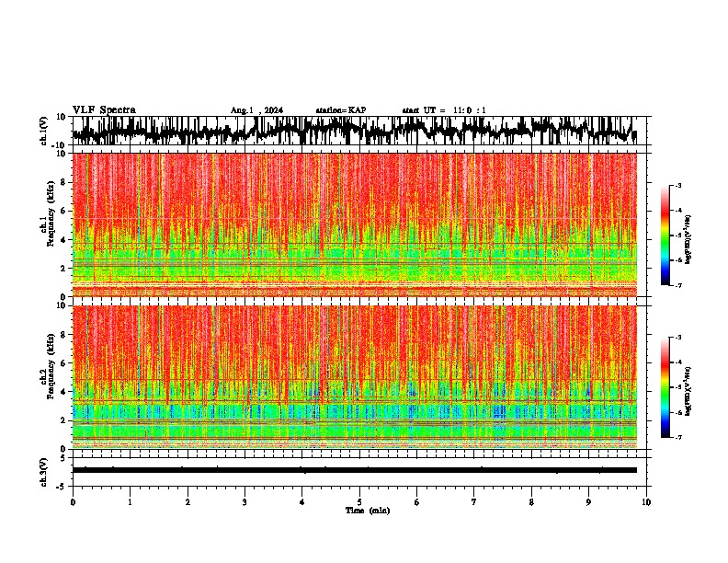
Task: Click time axis tick label "1"
Action: tap(130, 502)
